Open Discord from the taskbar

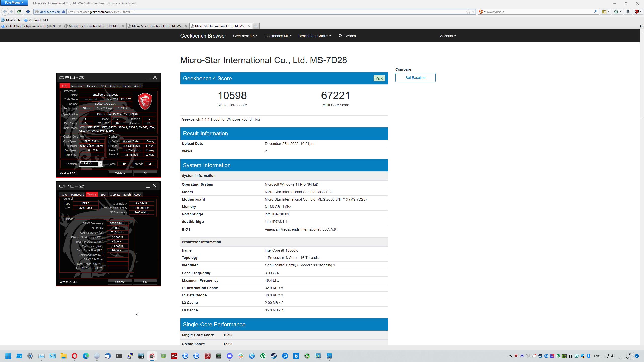(x=230, y=356)
